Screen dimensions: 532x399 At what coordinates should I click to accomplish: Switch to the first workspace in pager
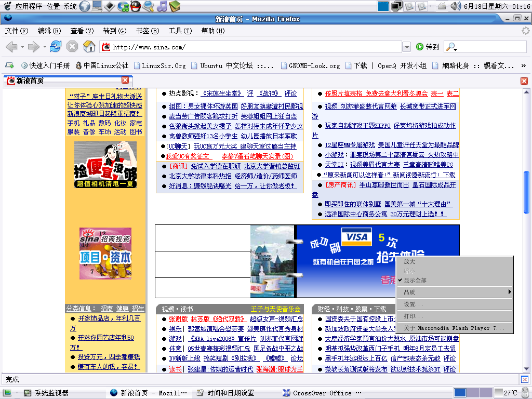(x=460, y=393)
